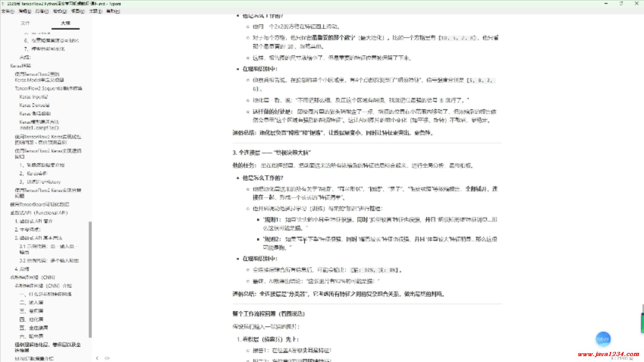Jump to TensorFlow2 Sequential outline heading
Image resolution: width=644 pixels, height=362 pixels.
[x=48, y=88]
